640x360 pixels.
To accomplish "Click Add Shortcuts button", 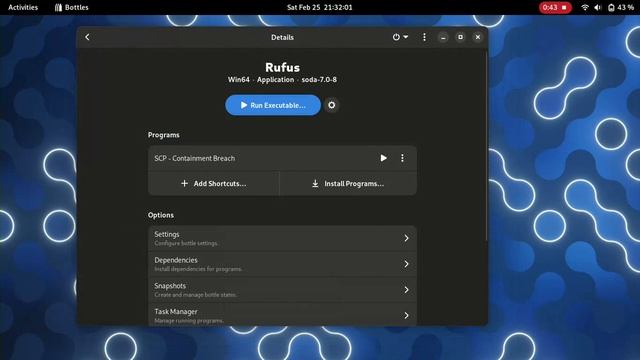I will [213, 184].
